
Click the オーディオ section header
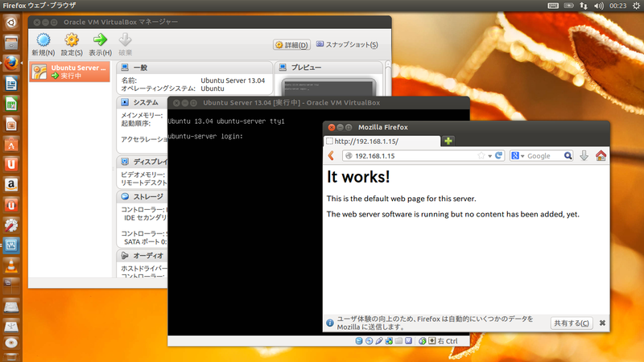[142, 256]
